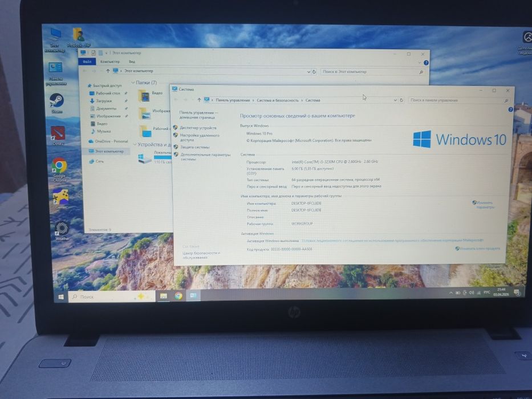Open the notification center icon
Viewport: 532px width, 399px height.
[x=517, y=292]
